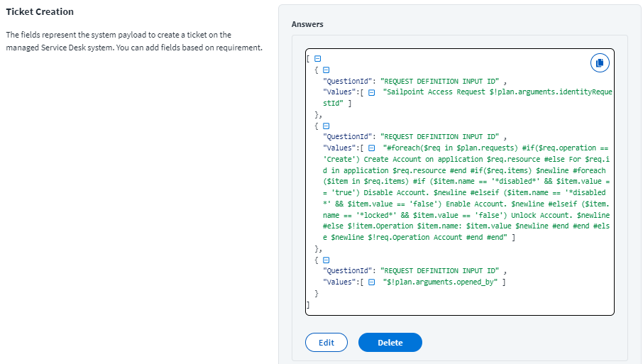Click the Edit button
This screenshot has height=364, width=643.
pyautogui.click(x=326, y=343)
